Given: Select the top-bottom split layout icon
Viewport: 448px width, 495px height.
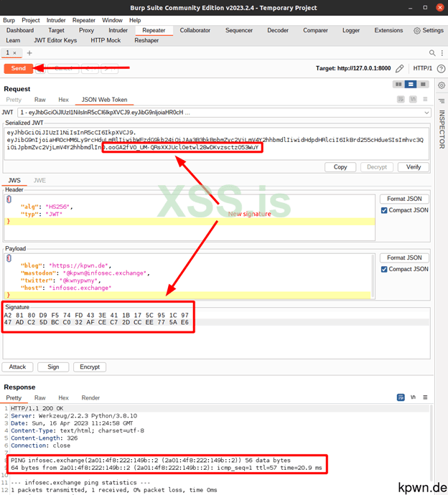Looking at the screenshot, I should point(411,84).
